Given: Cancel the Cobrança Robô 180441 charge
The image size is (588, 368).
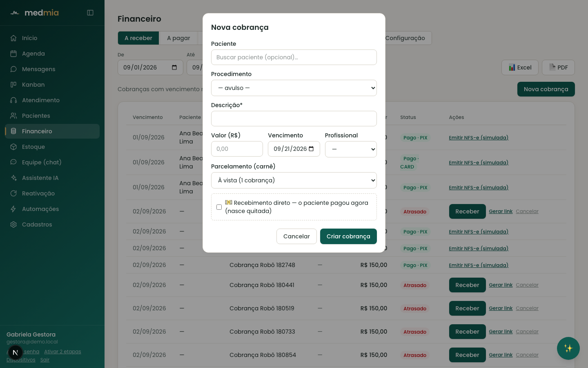Looking at the screenshot, I should coord(527,285).
